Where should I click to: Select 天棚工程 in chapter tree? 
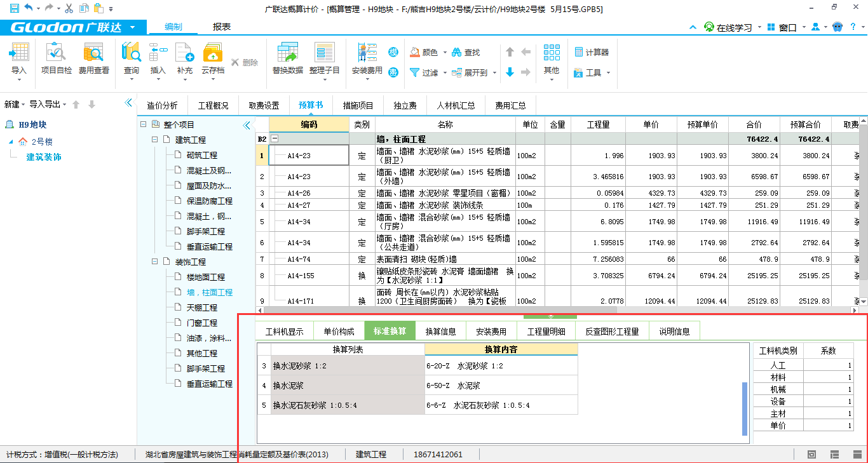pos(202,307)
